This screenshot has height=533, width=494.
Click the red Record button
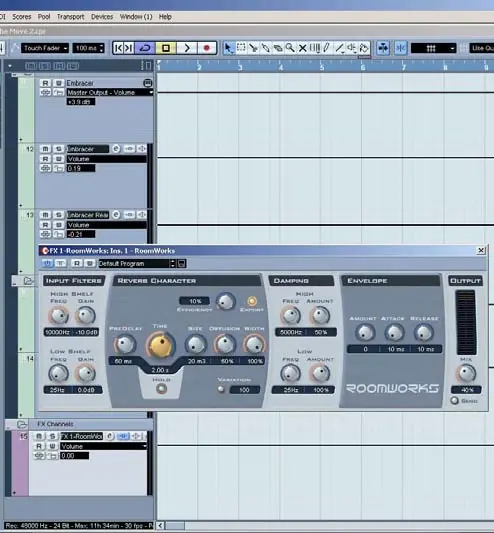[206, 48]
